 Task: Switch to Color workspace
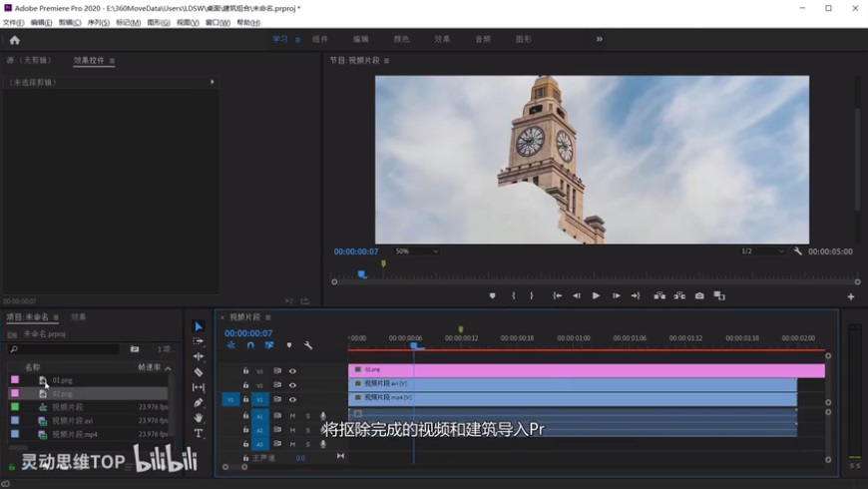[x=401, y=39]
